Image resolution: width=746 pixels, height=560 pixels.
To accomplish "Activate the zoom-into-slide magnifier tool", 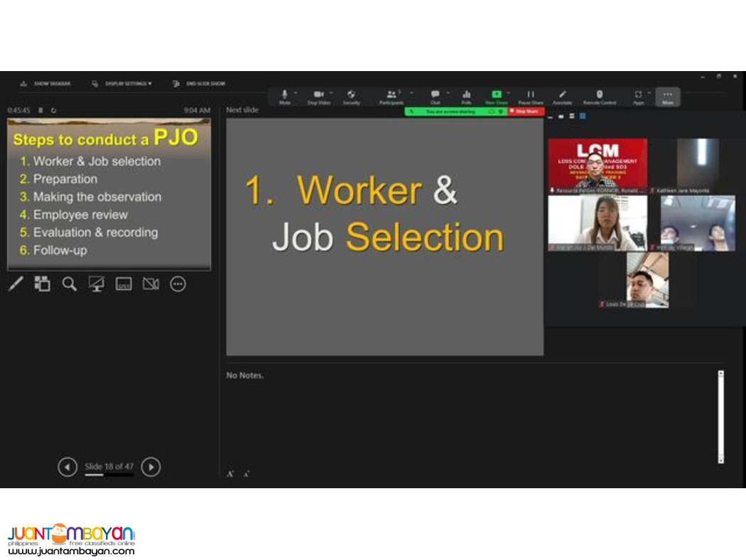I will [x=68, y=284].
